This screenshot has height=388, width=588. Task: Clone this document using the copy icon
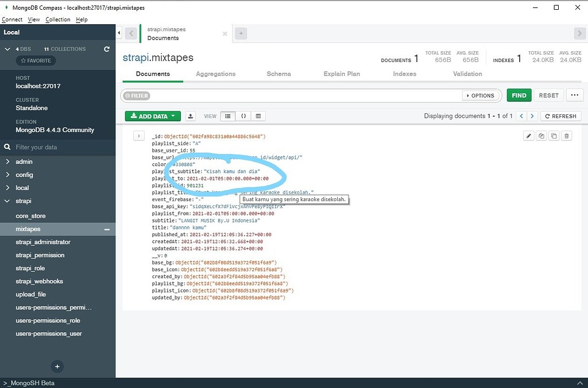[x=554, y=136]
